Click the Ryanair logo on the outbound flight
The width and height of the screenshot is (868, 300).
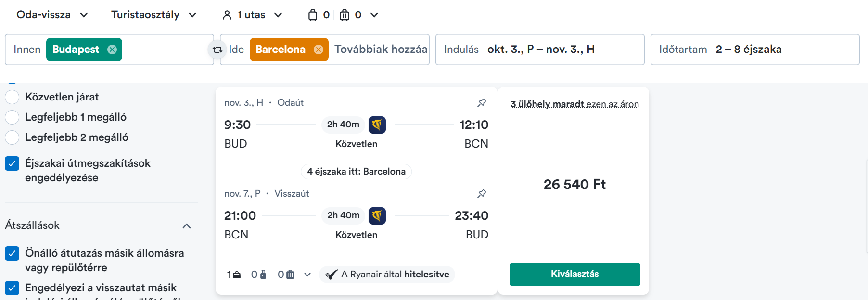tap(377, 125)
